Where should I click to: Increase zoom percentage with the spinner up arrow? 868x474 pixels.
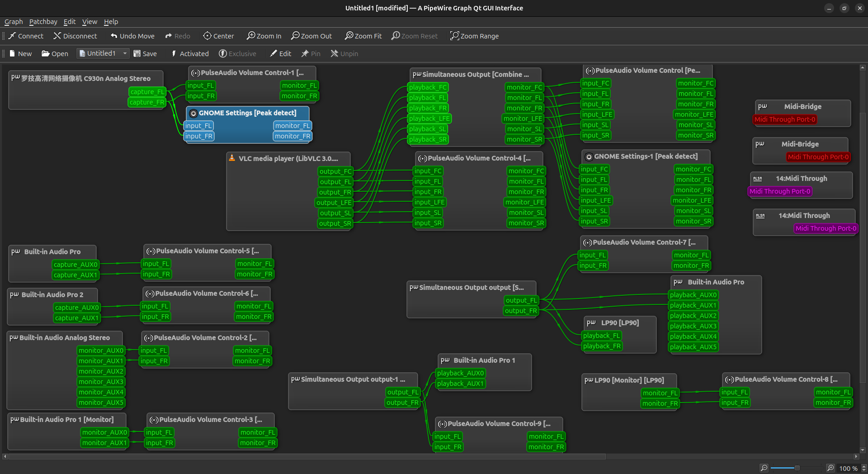coord(863,466)
